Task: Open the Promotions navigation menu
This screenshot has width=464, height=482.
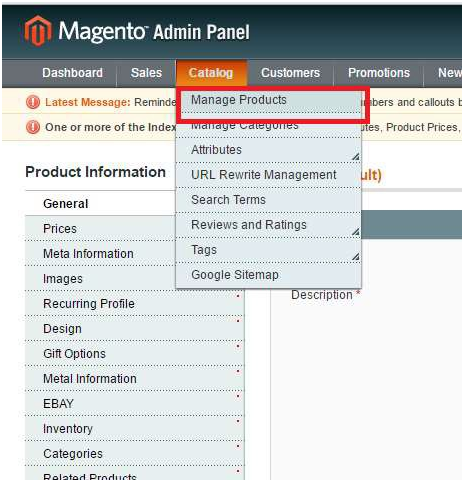Action: [379, 73]
